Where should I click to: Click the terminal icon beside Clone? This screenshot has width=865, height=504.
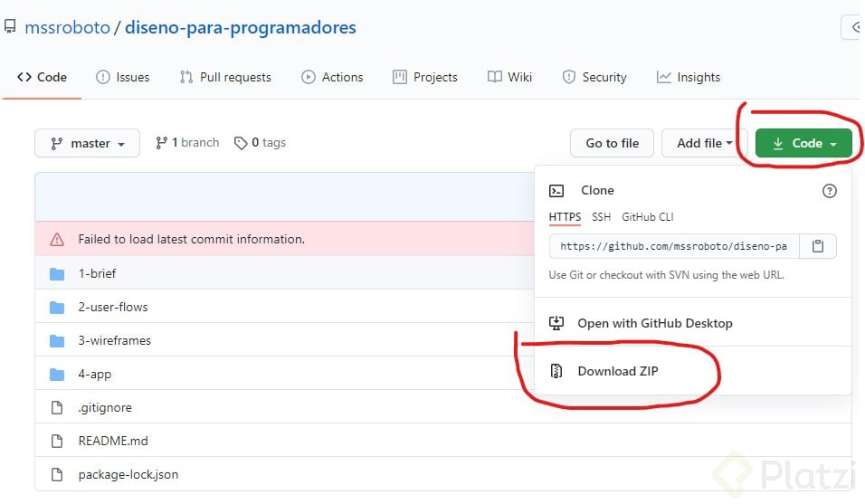pyautogui.click(x=556, y=191)
